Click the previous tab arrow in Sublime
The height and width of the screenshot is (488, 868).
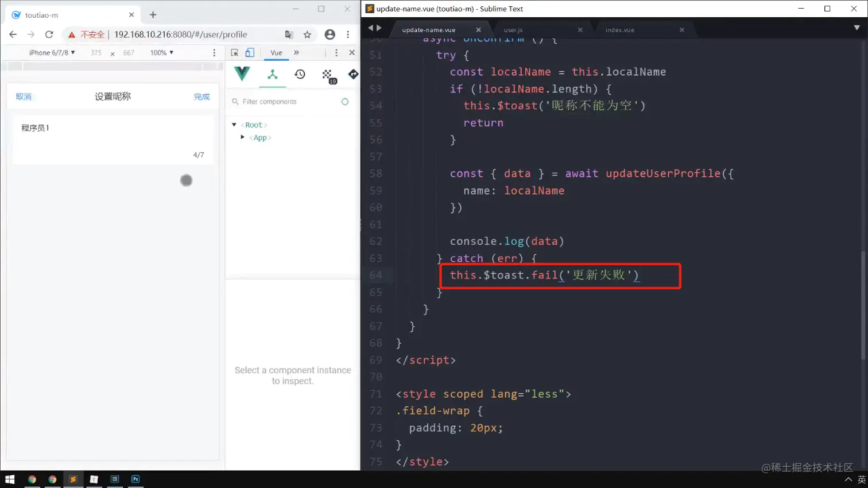pyautogui.click(x=370, y=28)
